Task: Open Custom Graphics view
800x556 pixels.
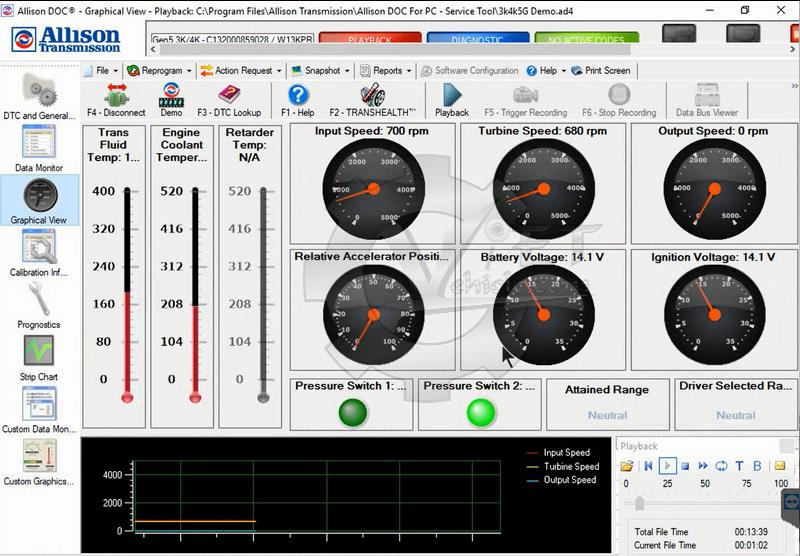Action: tap(39, 462)
